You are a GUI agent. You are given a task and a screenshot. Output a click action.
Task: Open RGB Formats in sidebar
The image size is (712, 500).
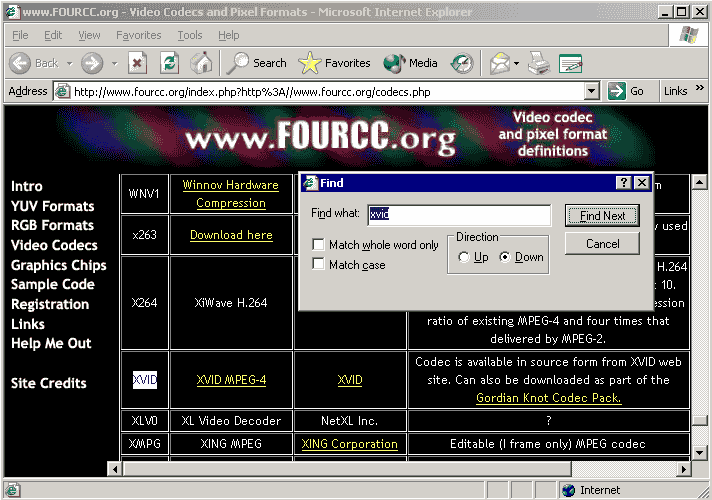point(52,225)
